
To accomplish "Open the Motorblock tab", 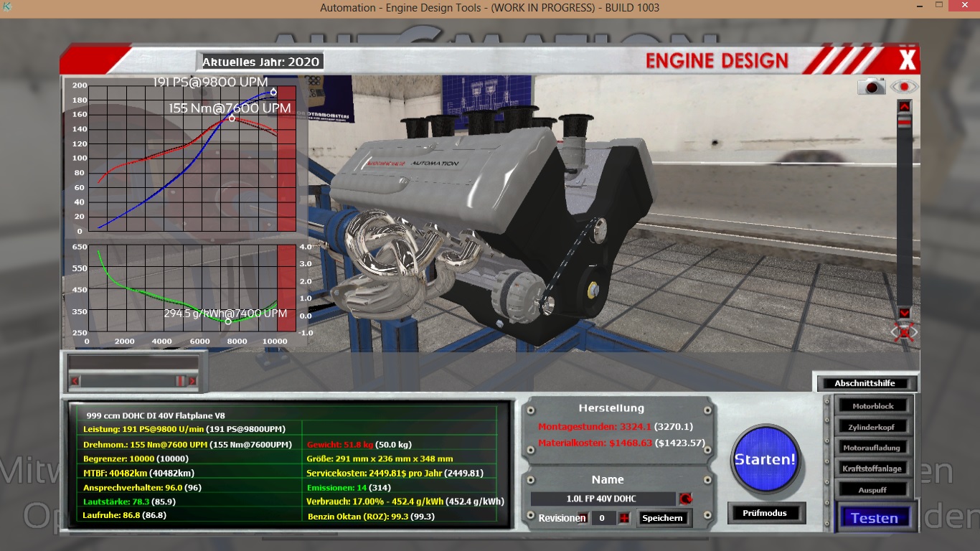I will pos(873,406).
